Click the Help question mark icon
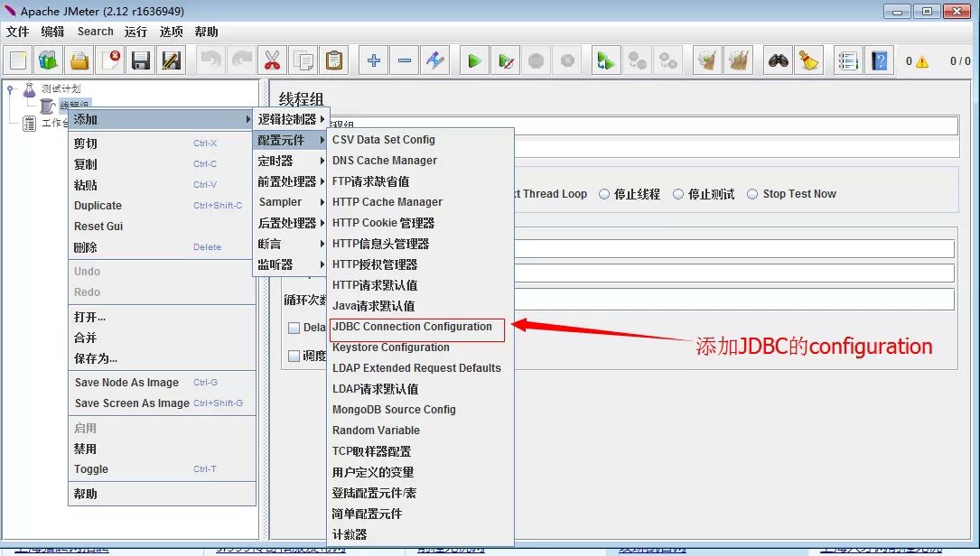This screenshot has width=980, height=556. (x=880, y=60)
